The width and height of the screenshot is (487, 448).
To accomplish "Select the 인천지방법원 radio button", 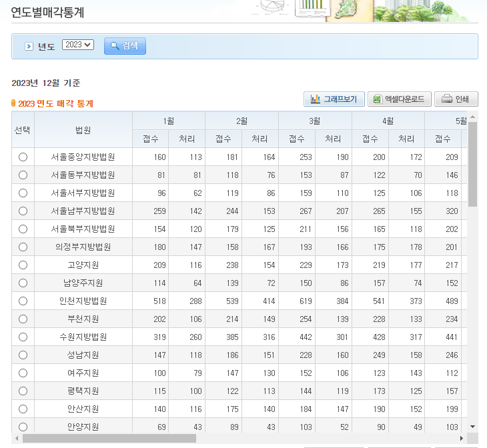I will click(x=23, y=301).
